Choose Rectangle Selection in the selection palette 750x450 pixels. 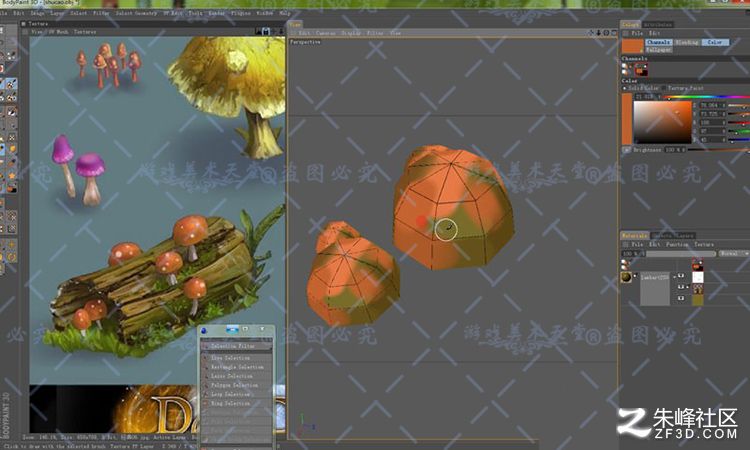(237, 367)
